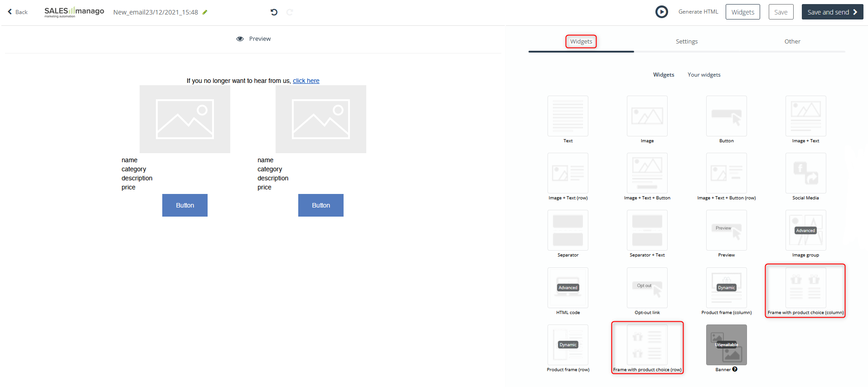Image resolution: width=868 pixels, height=387 pixels.
Task: Select the first product's 'category' text
Action: [x=134, y=169]
